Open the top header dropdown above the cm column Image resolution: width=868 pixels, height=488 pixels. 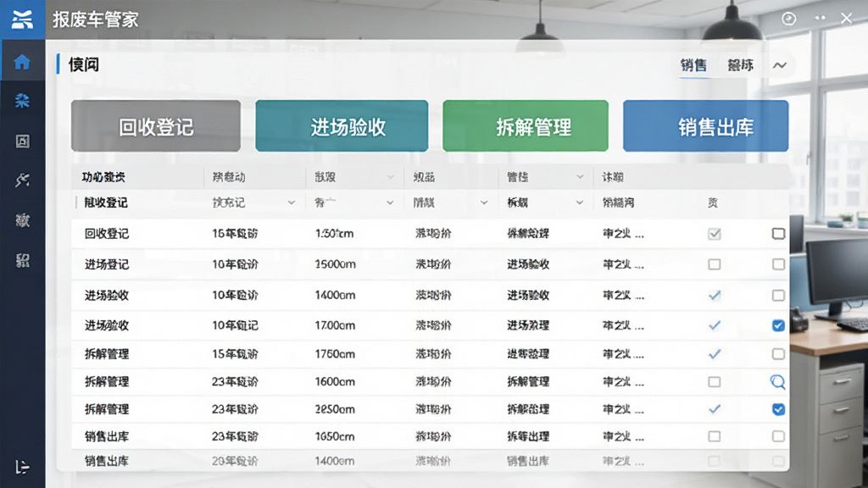click(x=390, y=177)
